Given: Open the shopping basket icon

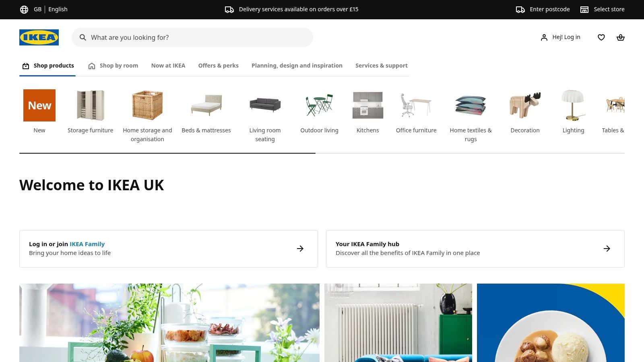Looking at the screenshot, I should pyautogui.click(x=621, y=37).
